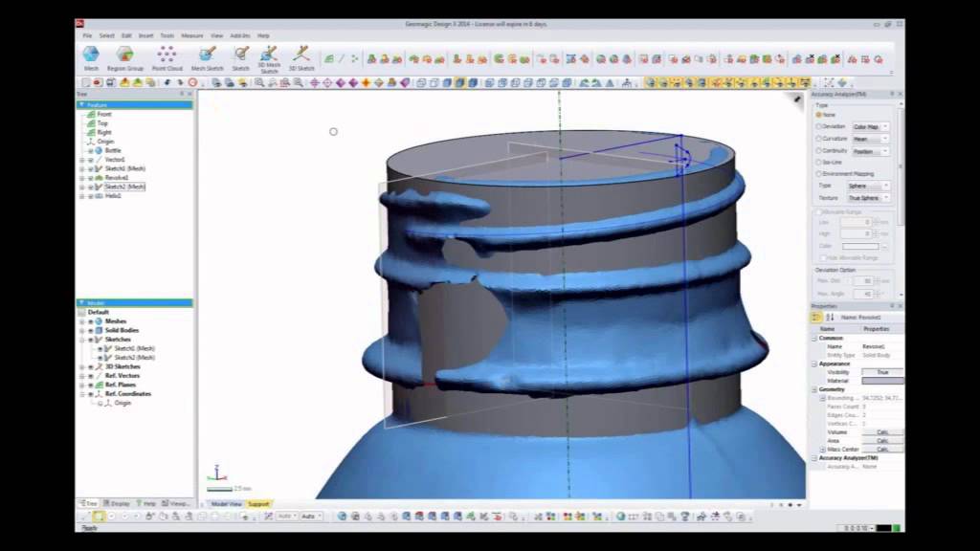Enable Environment Mapping radio option

pyautogui.click(x=818, y=174)
